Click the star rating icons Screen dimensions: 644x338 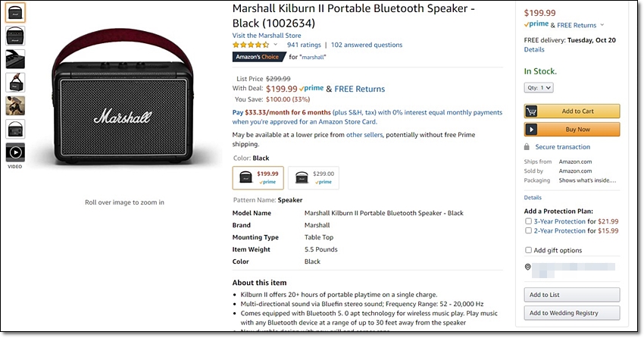251,45
